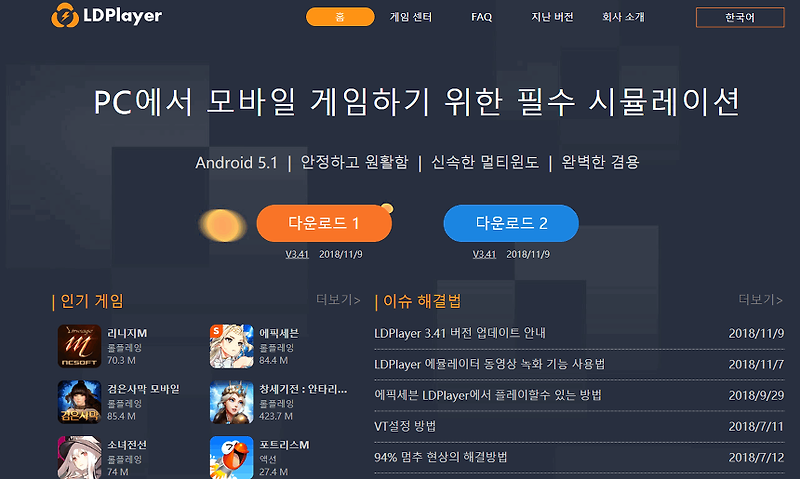Open the VT설정 방법 article
Viewport: 800px width, 479px height.
[405, 426]
